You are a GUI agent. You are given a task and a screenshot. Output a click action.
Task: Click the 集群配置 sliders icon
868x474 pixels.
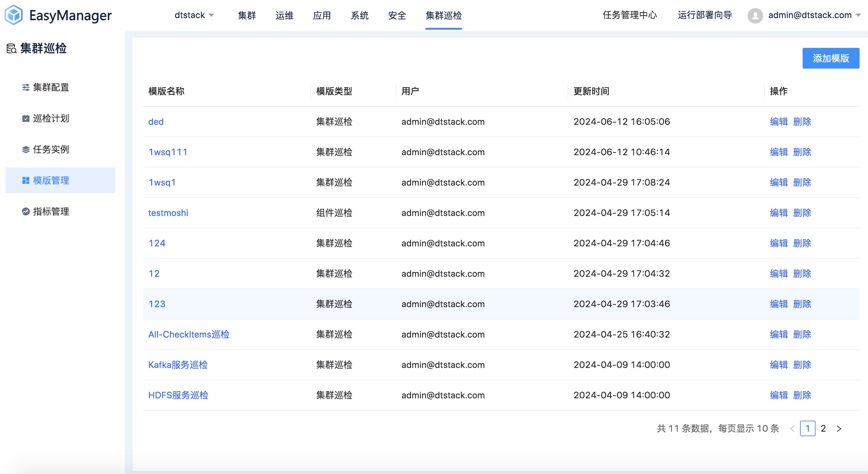[26, 88]
